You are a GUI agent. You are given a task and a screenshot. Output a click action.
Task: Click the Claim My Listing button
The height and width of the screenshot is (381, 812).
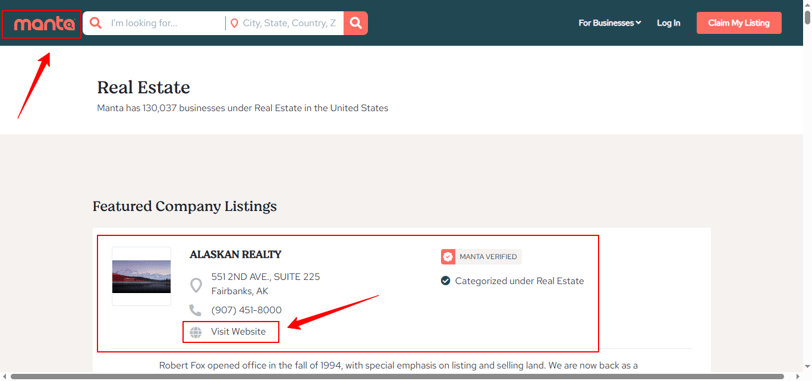(739, 23)
